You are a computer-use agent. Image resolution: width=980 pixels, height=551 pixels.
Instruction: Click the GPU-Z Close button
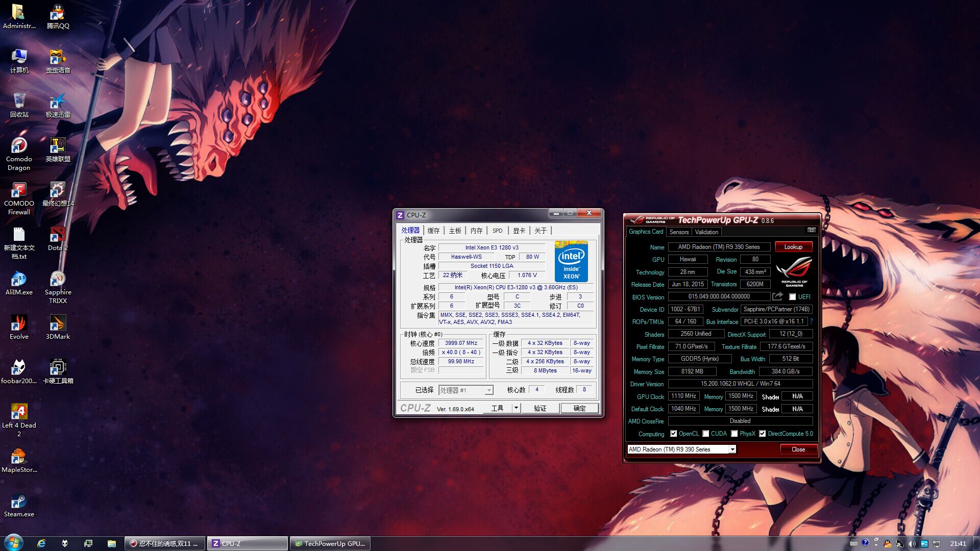pyautogui.click(x=798, y=449)
